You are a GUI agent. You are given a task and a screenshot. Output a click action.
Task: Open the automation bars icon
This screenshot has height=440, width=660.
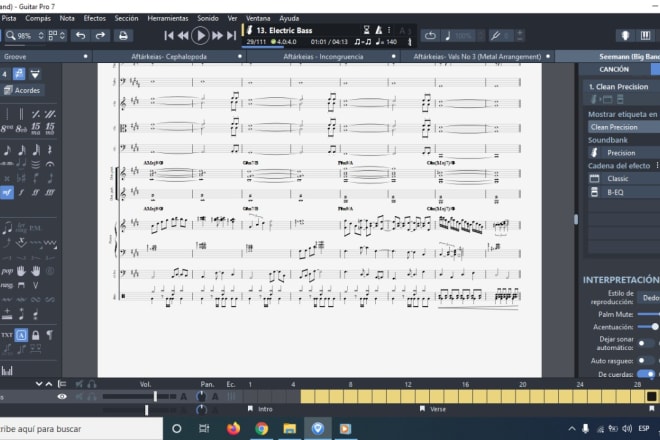[7, 371]
